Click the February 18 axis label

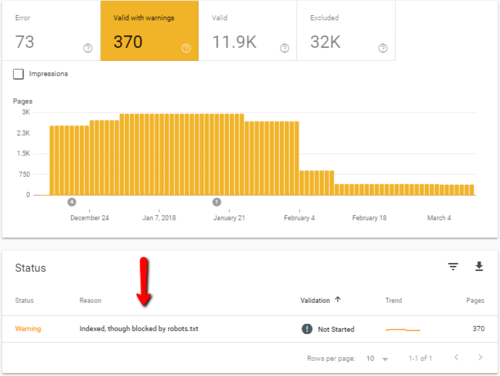click(x=369, y=218)
